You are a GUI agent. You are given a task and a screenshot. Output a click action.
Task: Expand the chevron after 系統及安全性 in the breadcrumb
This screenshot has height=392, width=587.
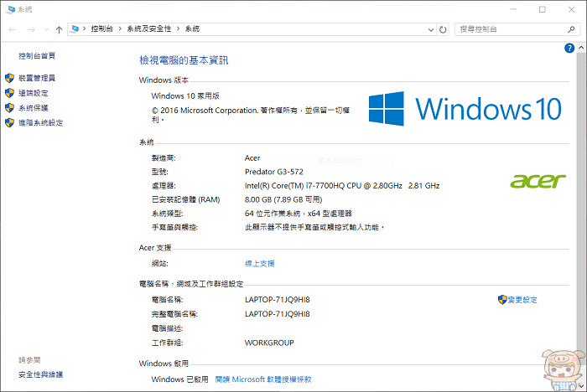[178, 28]
